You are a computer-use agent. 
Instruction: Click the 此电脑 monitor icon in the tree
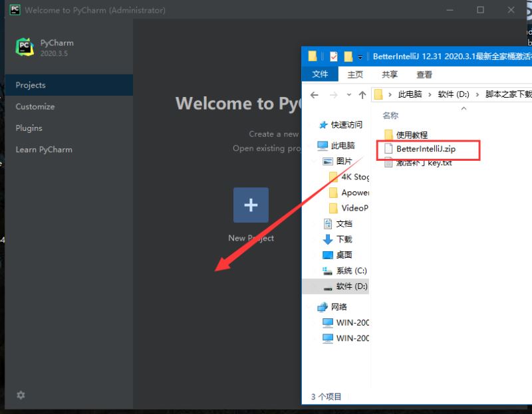click(323, 146)
